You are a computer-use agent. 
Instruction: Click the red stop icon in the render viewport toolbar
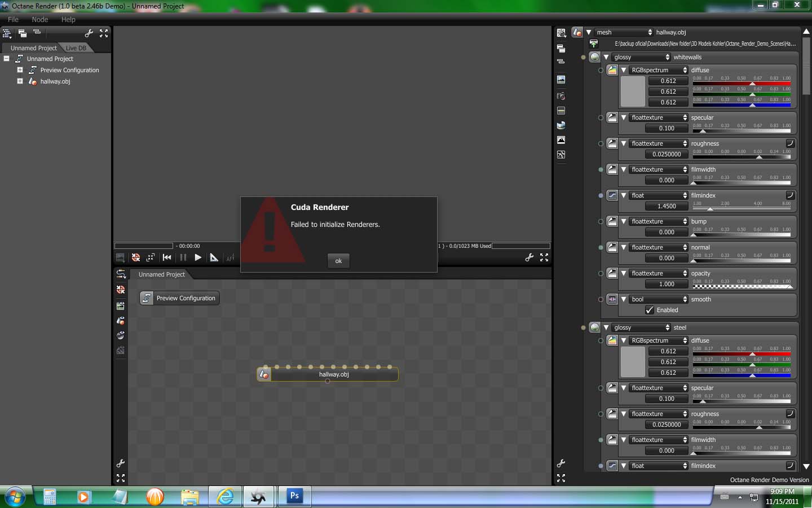(x=136, y=257)
